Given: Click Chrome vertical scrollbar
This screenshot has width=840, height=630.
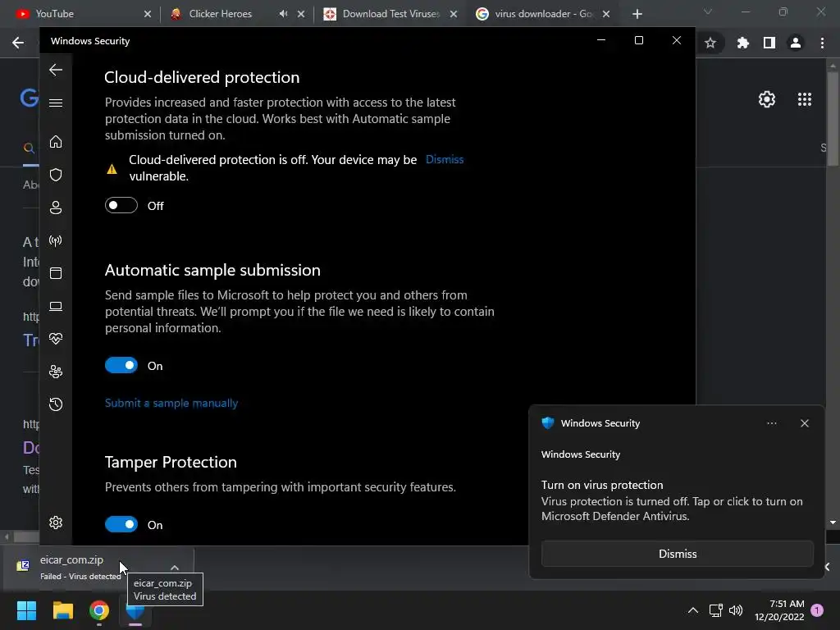Looking at the screenshot, I should pos(833,121).
